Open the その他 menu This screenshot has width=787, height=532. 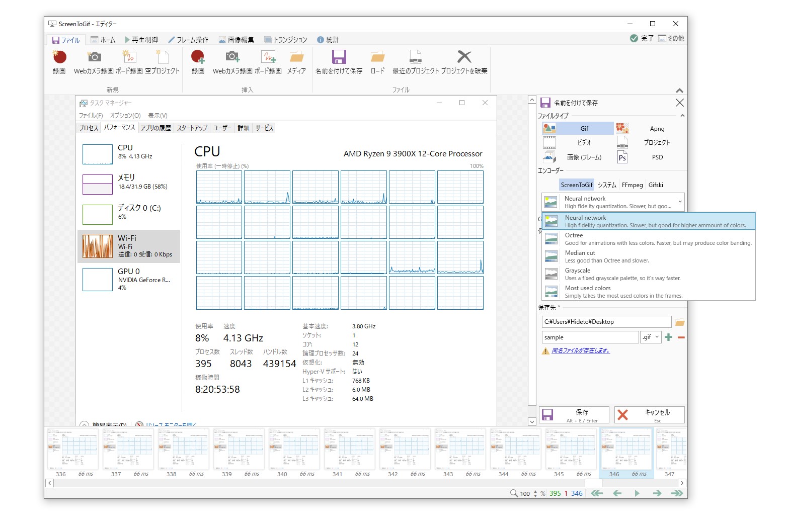pyautogui.click(x=671, y=38)
